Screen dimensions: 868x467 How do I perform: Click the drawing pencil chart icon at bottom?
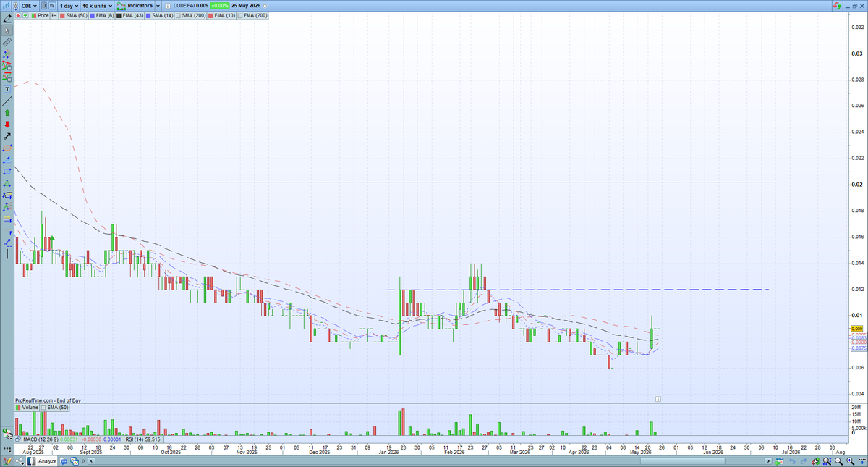tap(7, 461)
